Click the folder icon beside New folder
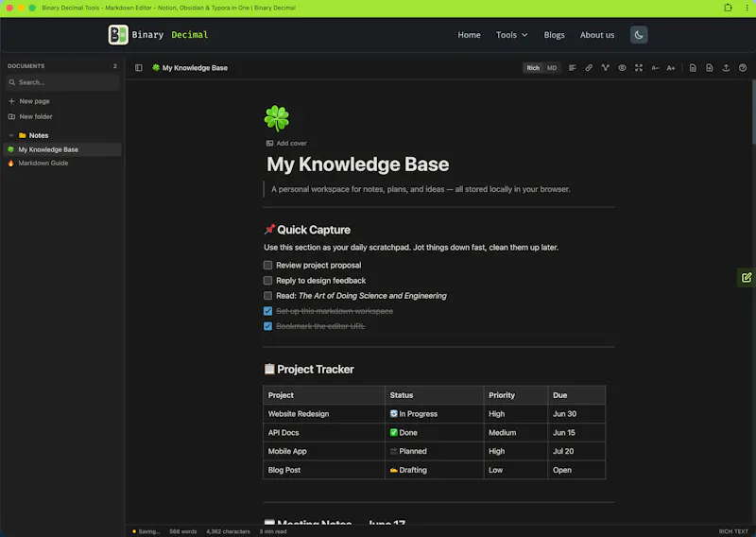The width and height of the screenshot is (756, 537). click(x=11, y=117)
